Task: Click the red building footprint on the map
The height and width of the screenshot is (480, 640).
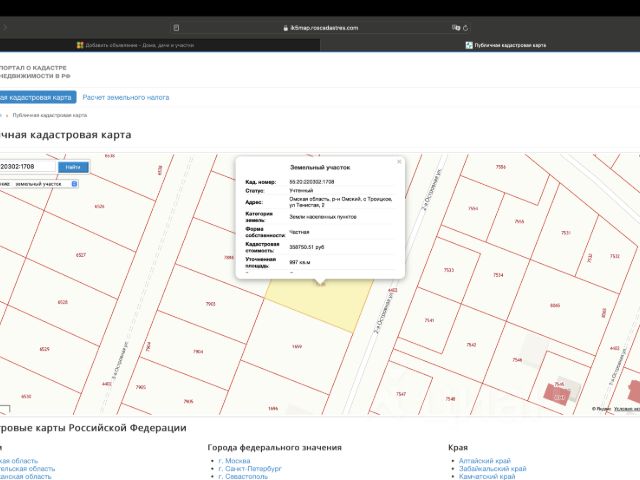Action: [556, 394]
